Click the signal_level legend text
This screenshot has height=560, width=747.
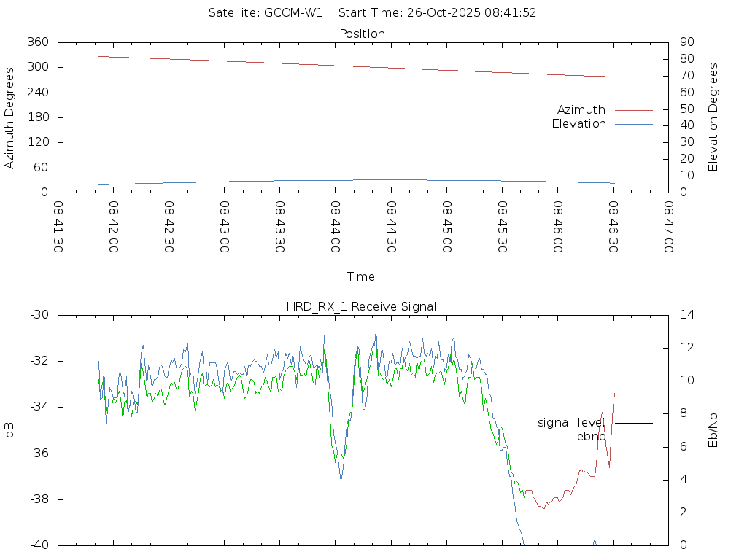click(x=570, y=423)
